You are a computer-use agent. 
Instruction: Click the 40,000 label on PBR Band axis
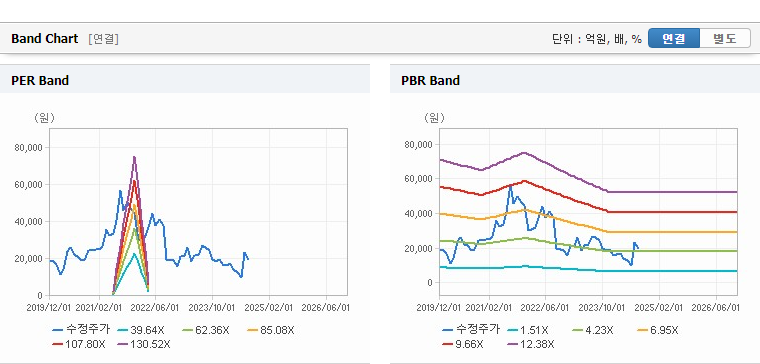418,214
